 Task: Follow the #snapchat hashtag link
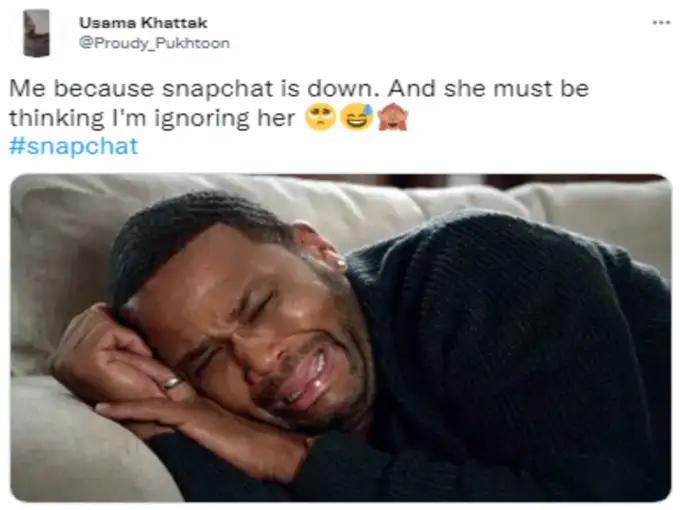click(x=73, y=146)
